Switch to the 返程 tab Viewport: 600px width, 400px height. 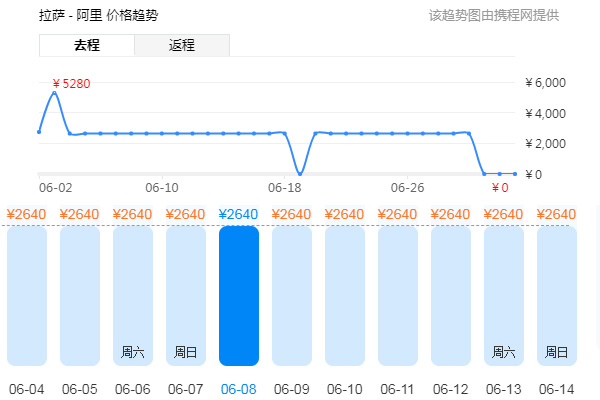coord(182,45)
